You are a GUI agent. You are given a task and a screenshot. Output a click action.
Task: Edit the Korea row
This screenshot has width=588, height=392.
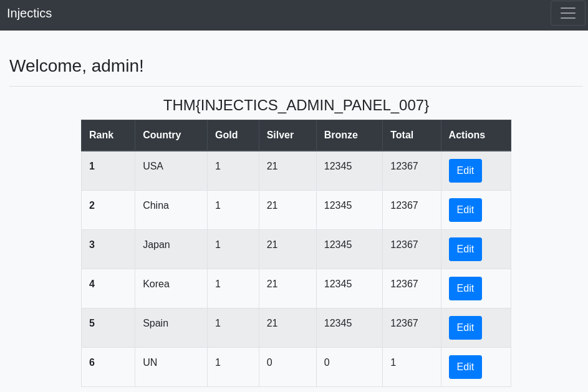pos(465,289)
